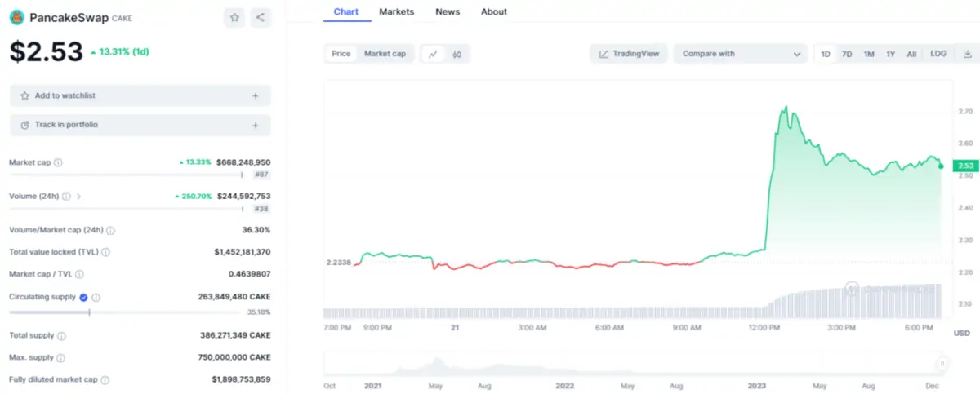Click the 2023 label on the timeline

point(759,386)
